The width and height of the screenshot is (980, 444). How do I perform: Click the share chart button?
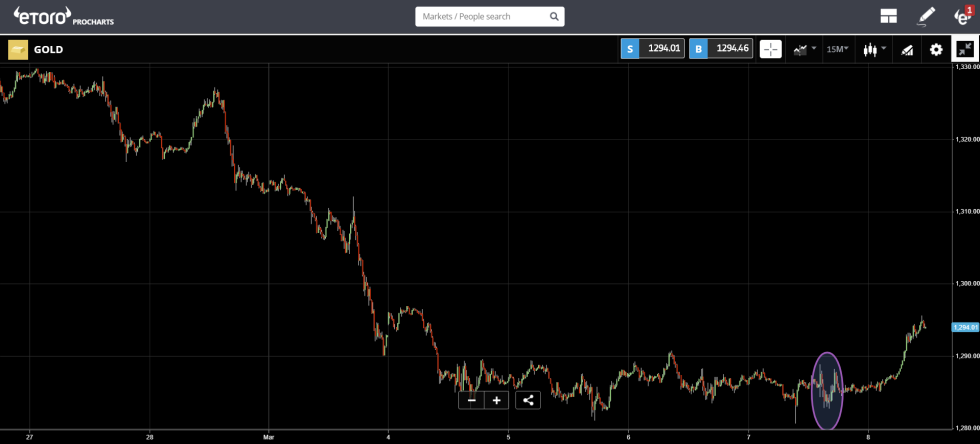coord(528,400)
